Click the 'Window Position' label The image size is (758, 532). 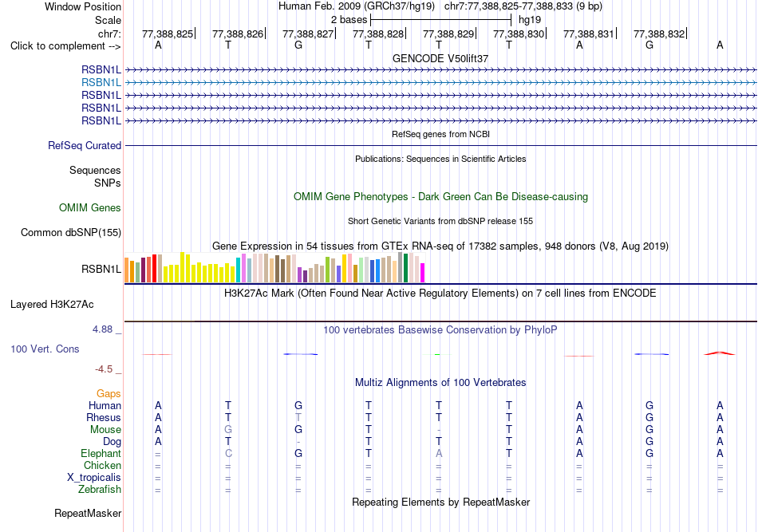(x=83, y=6)
